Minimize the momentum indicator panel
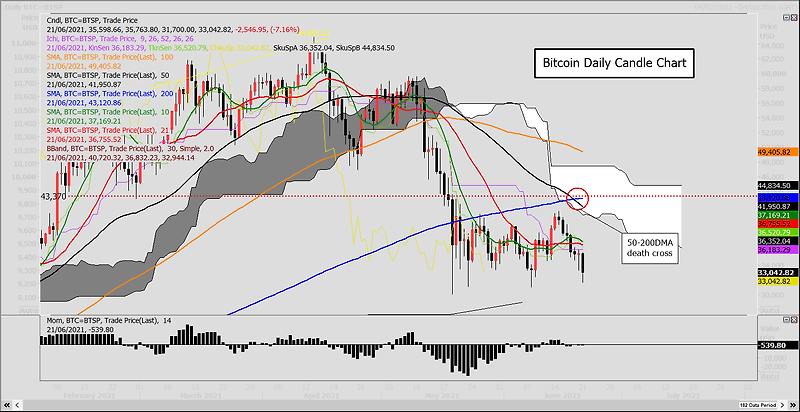 pos(786,319)
